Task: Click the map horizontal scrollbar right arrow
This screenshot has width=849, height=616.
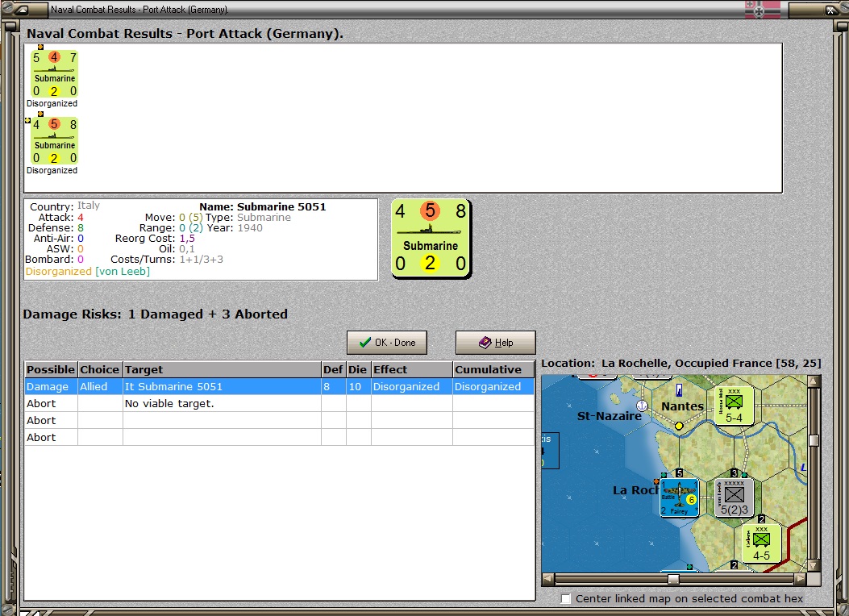Action: tap(801, 579)
